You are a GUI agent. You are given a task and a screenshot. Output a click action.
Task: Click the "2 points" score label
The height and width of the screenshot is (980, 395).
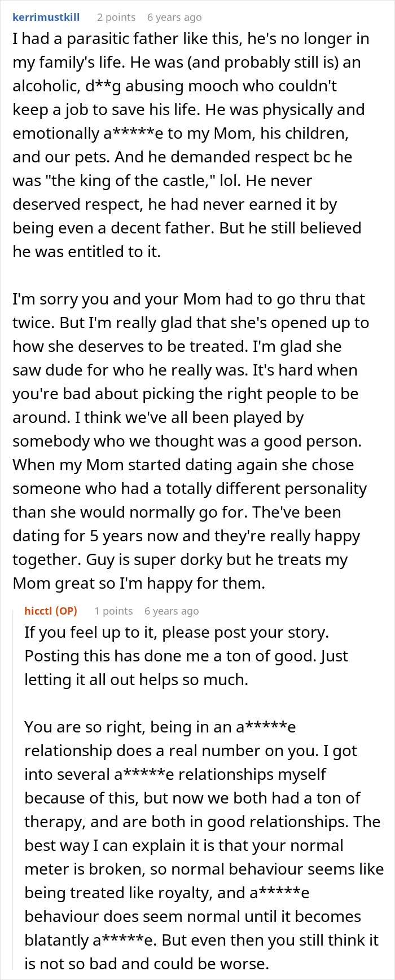116,17
